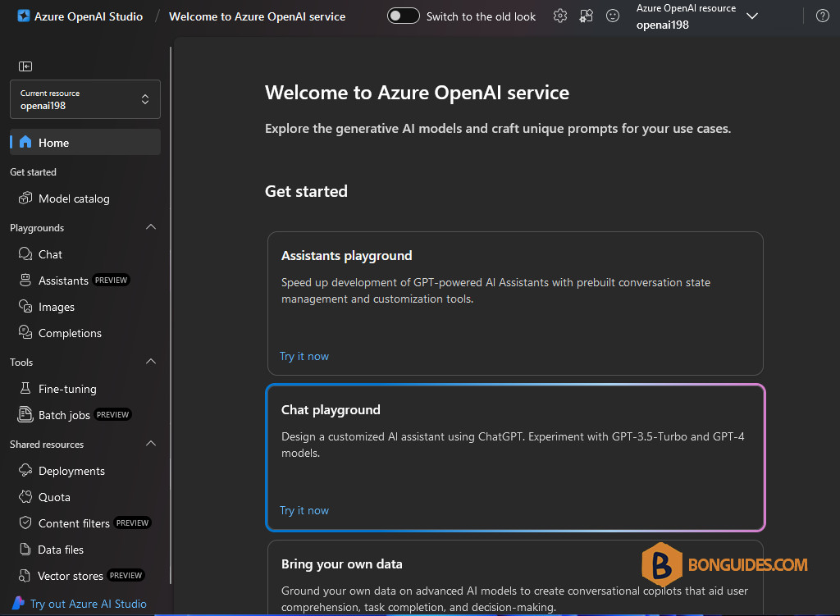
Task: Click the Data files document icon
Action: [x=25, y=549]
